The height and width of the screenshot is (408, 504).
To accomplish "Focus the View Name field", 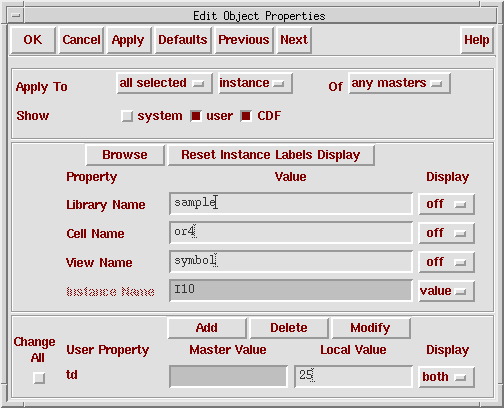I will (x=291, y=261).
